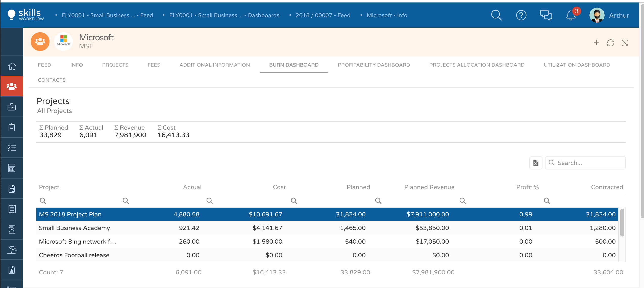Open the CONTACTS tab
Viewport: 644px width, 288px height.
tap(52, 80)
